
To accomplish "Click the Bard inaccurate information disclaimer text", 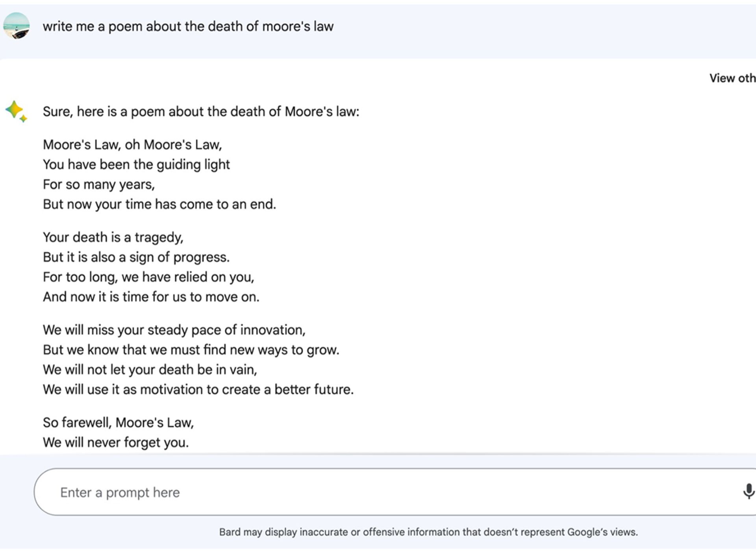I will [428, 532].
